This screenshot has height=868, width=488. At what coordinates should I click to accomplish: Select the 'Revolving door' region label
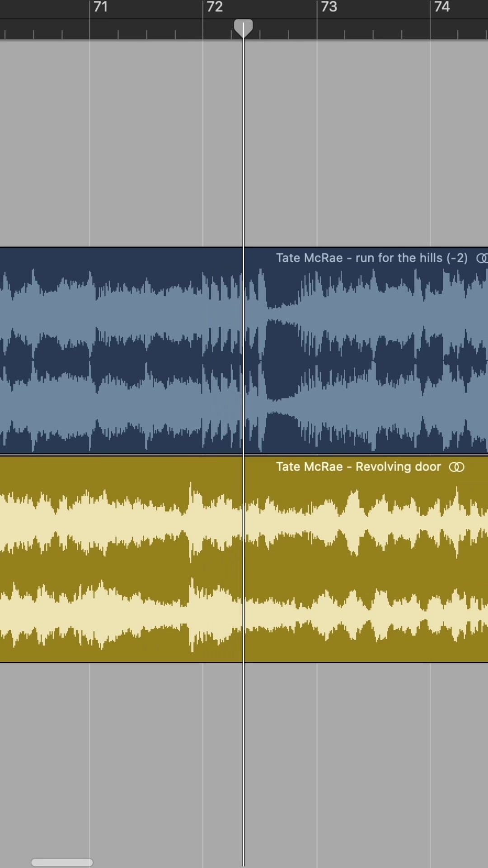[358, 467]
